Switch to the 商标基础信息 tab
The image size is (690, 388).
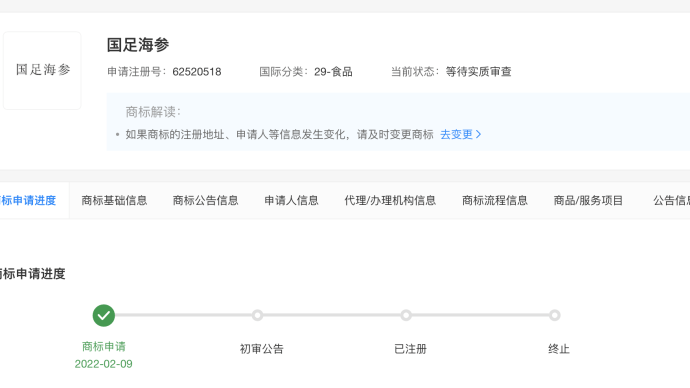tap(114, 201)
